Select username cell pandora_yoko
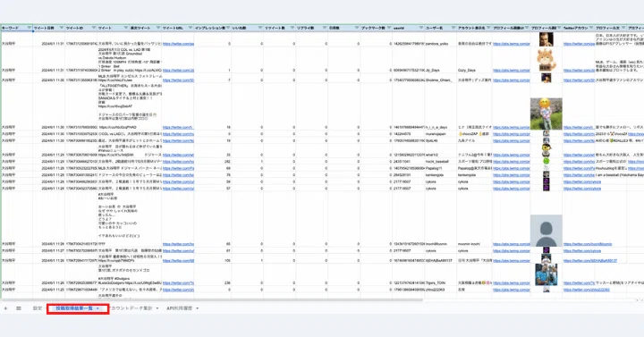This screenshot has height=337, width=644. coord(441,44)
